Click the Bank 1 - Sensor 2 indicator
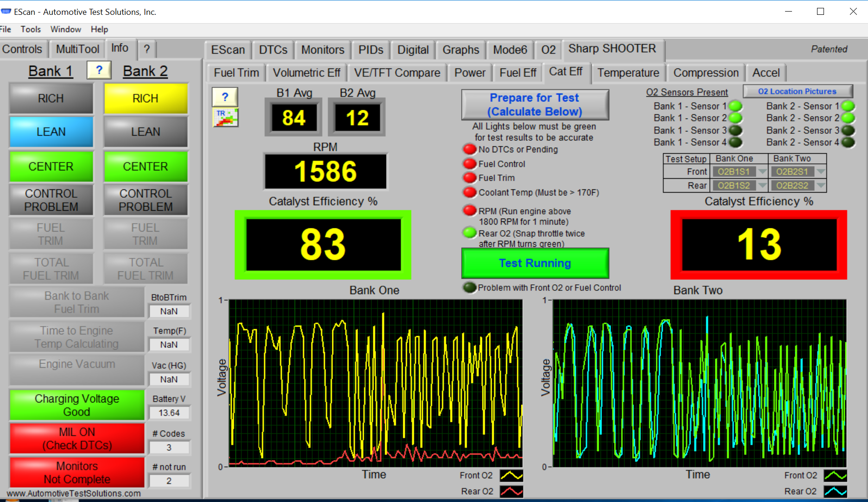Viewport: 868px width, 502px height. pyautogui.click(x=735, y=118)
